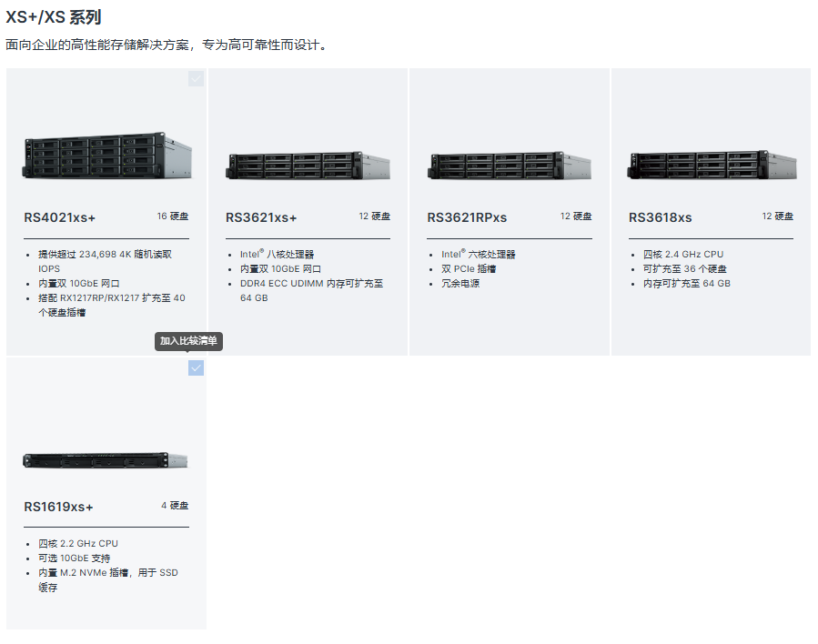Click the 冗余电源 feature on RS3621RPxs

[x=460, y=284]
